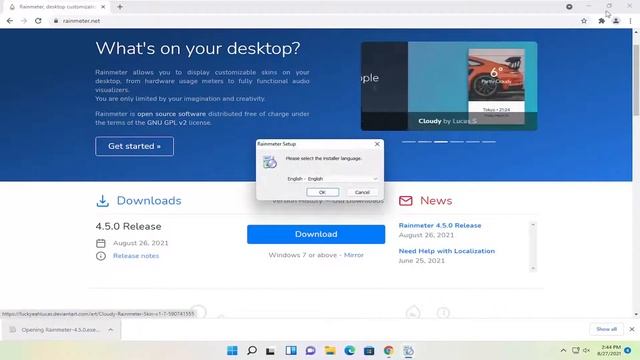Click the calendar icon beside August 26, 2021

coord(101,243)
